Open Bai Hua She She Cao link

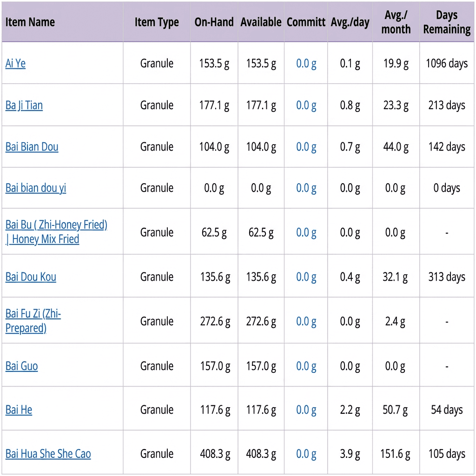click(48, 454)
